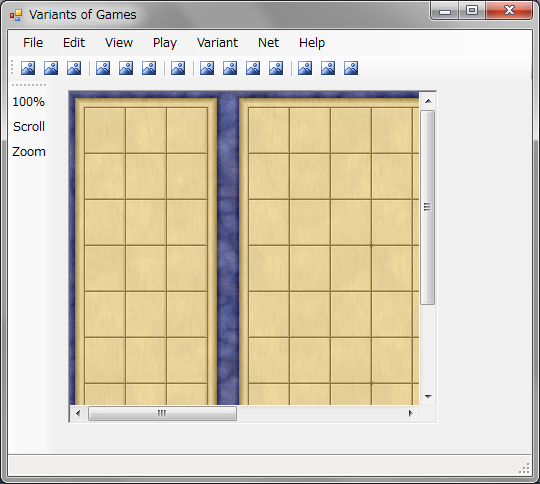Click the vertical scrollbar up arrow
Screen dimensions: 540x484
pos(428,101)
